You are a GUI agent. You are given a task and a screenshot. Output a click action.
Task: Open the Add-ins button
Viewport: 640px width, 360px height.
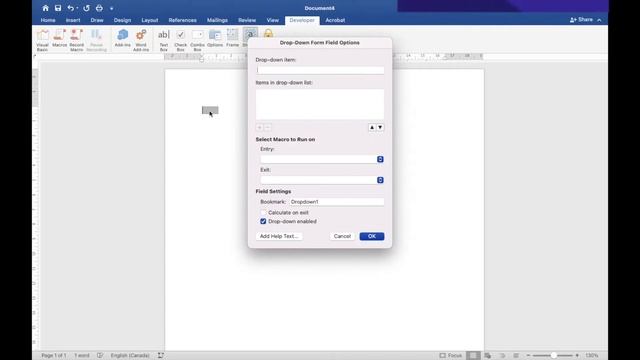(x=122, y=38)
